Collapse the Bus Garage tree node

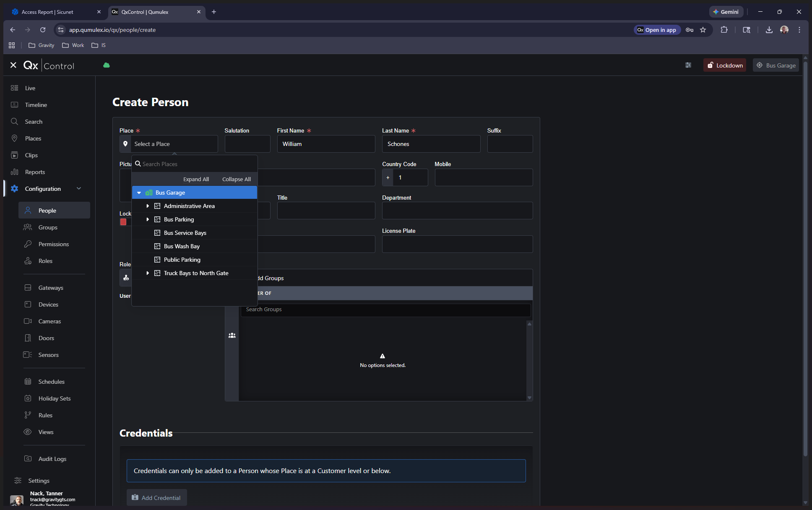[139, 193]
